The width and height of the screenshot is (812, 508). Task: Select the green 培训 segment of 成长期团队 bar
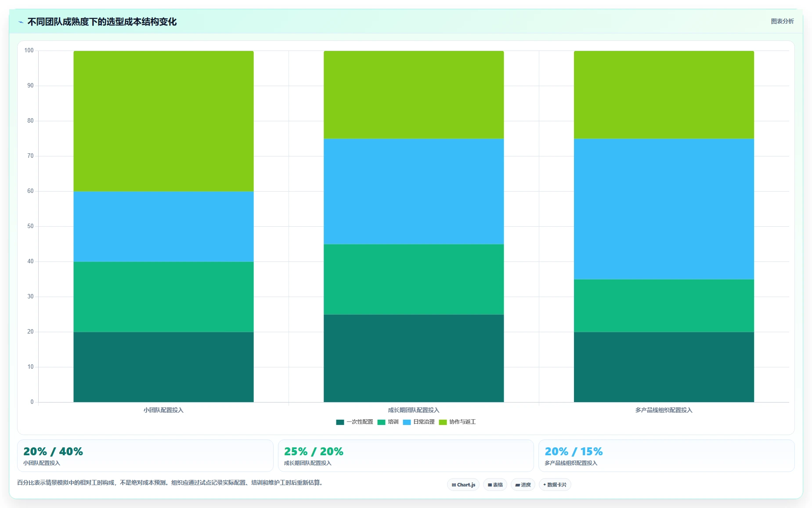pos(414,279)
